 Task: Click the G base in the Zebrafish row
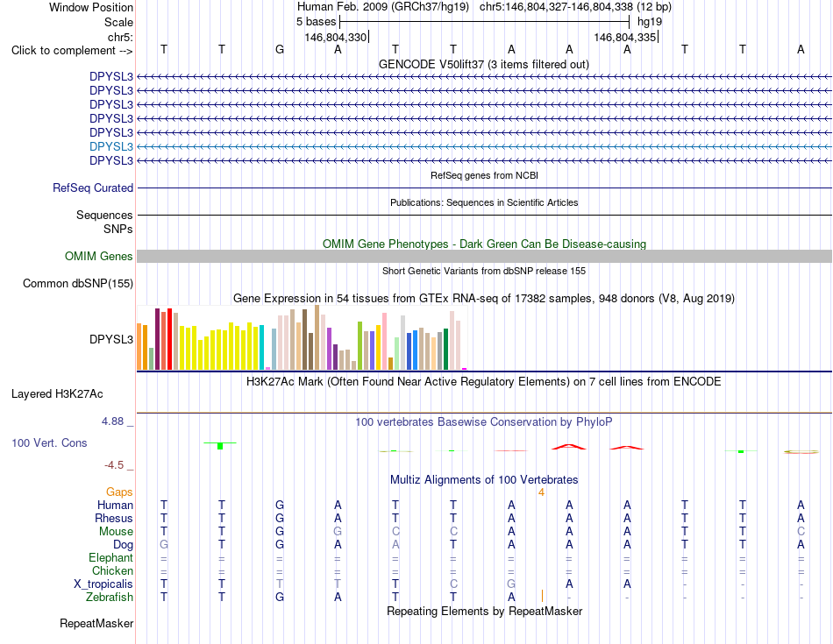tap(280, 598)
